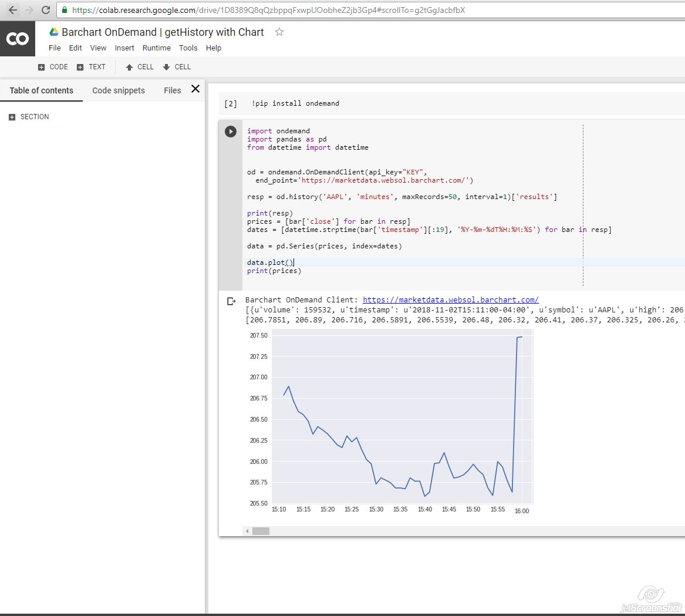Switch to the Code snippets tab

click(x=118, y=90)
